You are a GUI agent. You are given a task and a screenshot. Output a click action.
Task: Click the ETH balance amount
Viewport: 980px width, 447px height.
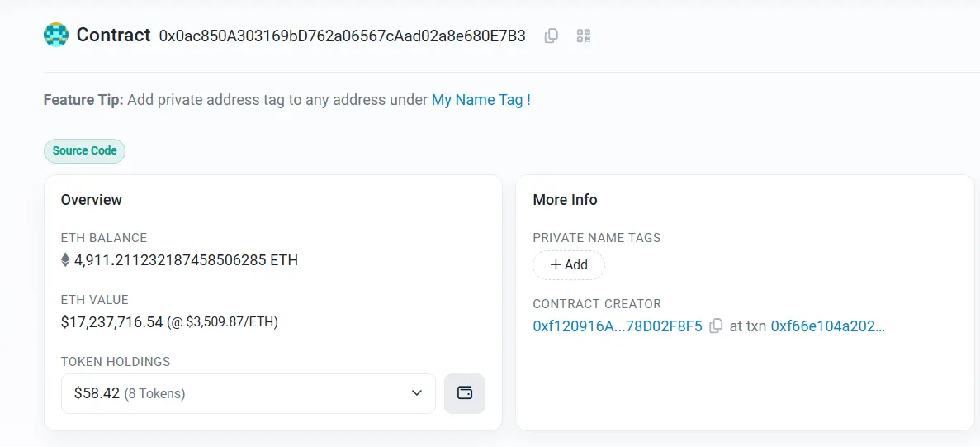(x=185, y=260)
